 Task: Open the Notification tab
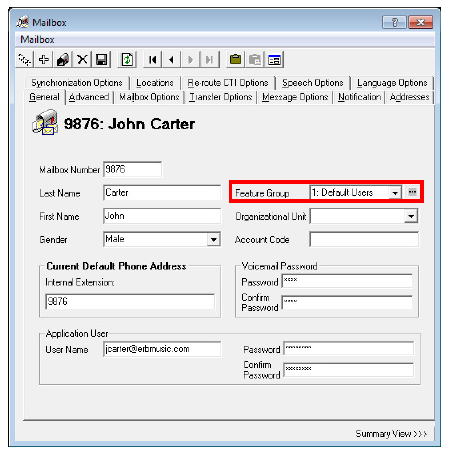click(x=359, y=97)
